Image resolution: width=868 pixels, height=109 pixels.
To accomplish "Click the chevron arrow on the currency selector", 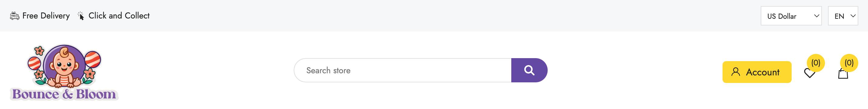I will pos(817,16).
